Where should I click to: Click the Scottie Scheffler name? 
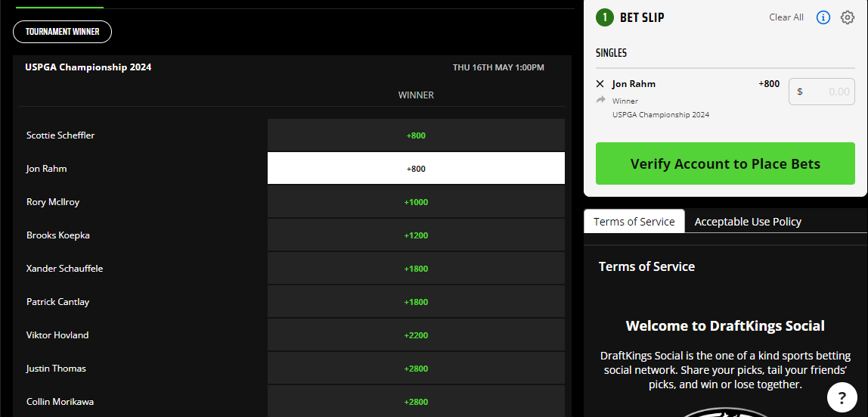[x=60, y=135]
